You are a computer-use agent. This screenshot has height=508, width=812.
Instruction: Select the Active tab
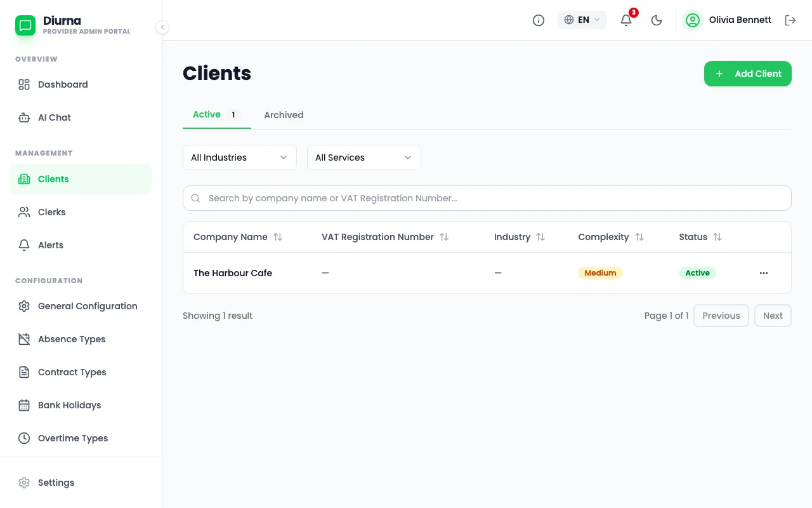click(217, 115)
